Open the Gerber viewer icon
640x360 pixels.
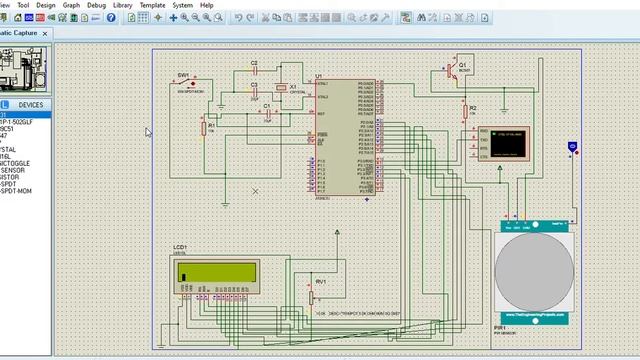tap(62, 18)
